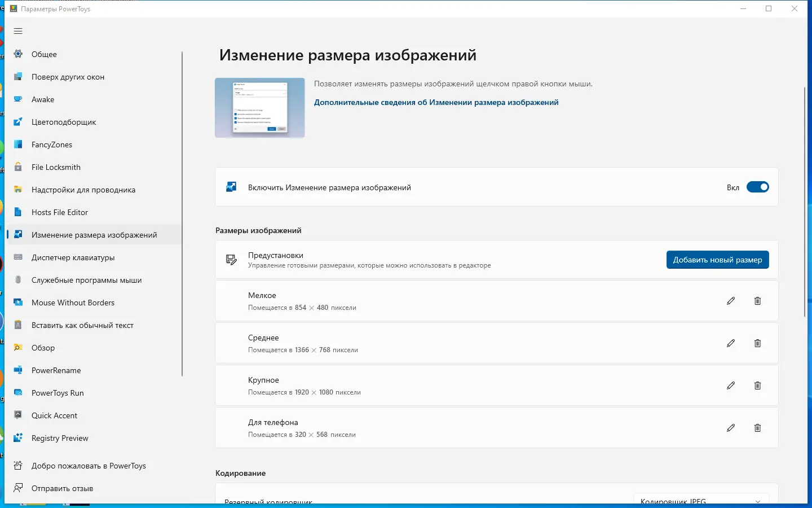Click the gear icon for "Общее"
Screen dimensions: 812x508
[x=18, y=54]
